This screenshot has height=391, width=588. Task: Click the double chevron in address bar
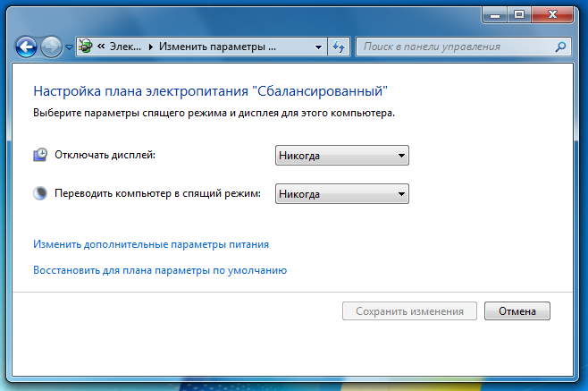pyautogui.click(x=101, y=47)
